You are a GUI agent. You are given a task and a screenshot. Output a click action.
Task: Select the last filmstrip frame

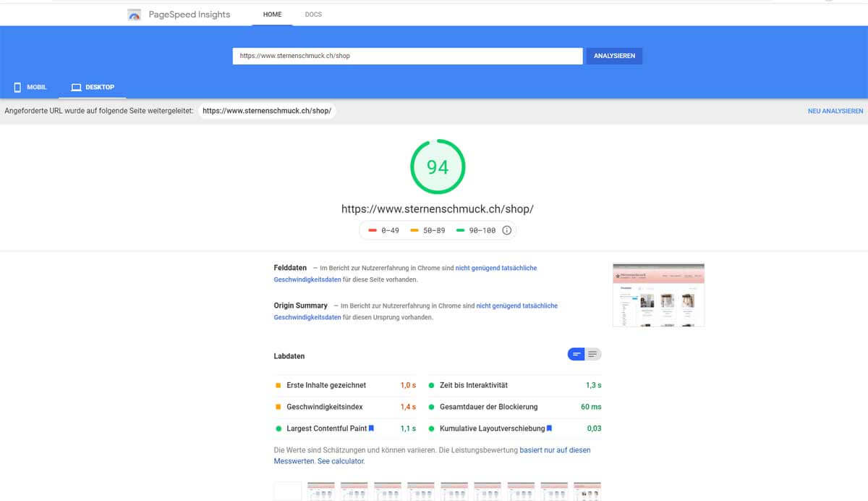point(587,492)
